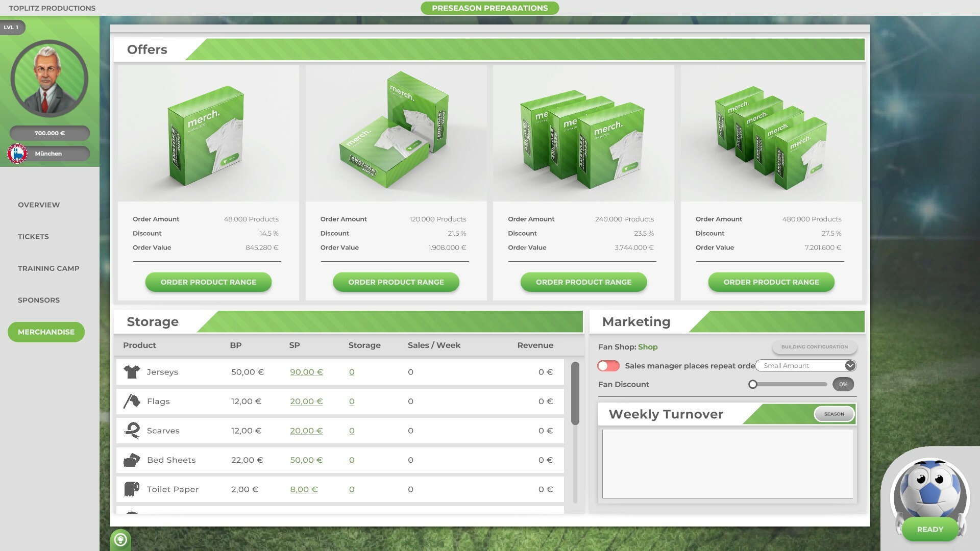Open the Sponsors menu page
Viewport: 980px width, 551px height.
click(39, 300)
